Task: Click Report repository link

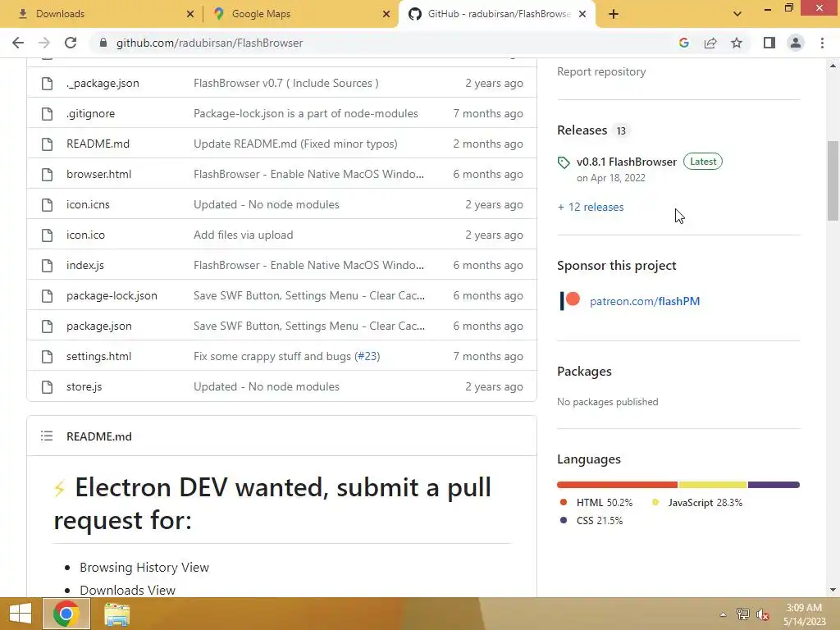Action: point(601,71)
